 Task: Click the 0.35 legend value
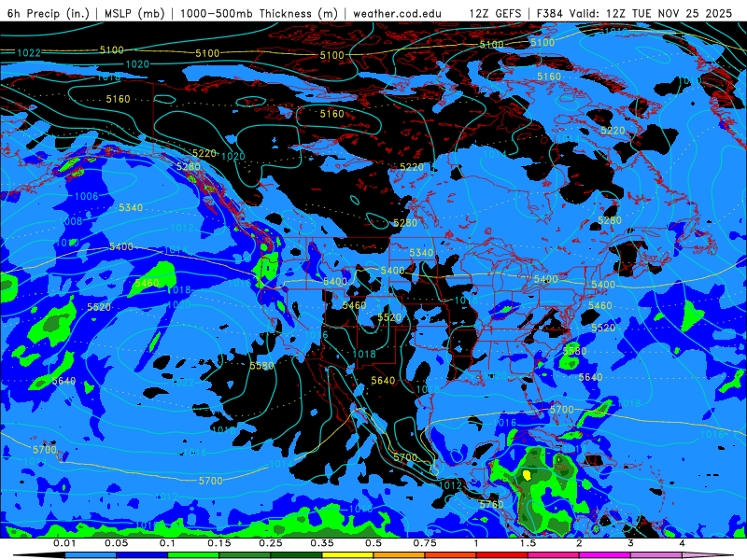tap(322, 543)
